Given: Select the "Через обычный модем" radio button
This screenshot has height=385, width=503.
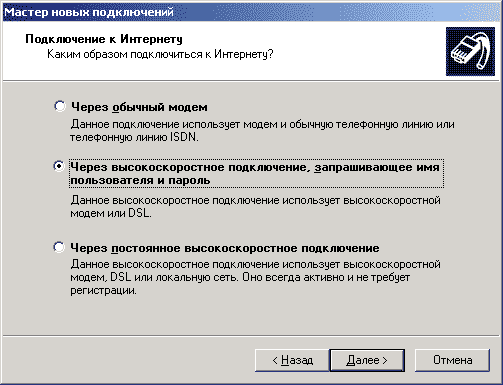Looking at the screenshot, I should [x=60, y=106].
